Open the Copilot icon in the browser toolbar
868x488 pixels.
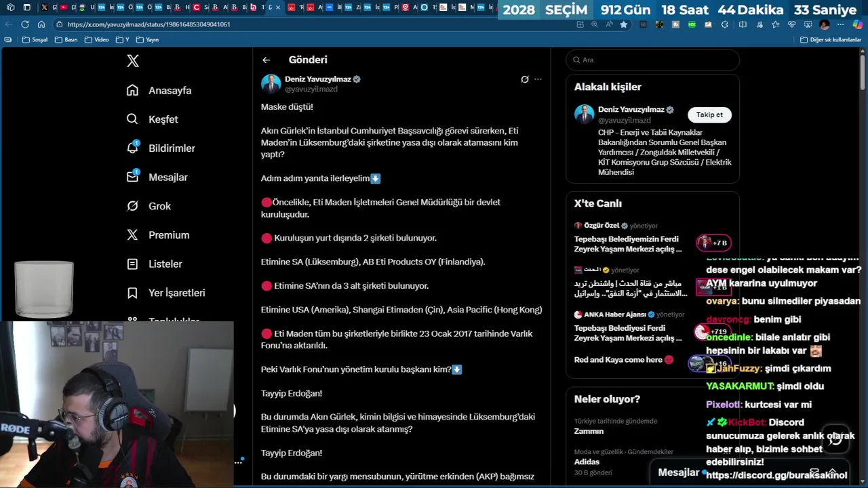point(858,24)
